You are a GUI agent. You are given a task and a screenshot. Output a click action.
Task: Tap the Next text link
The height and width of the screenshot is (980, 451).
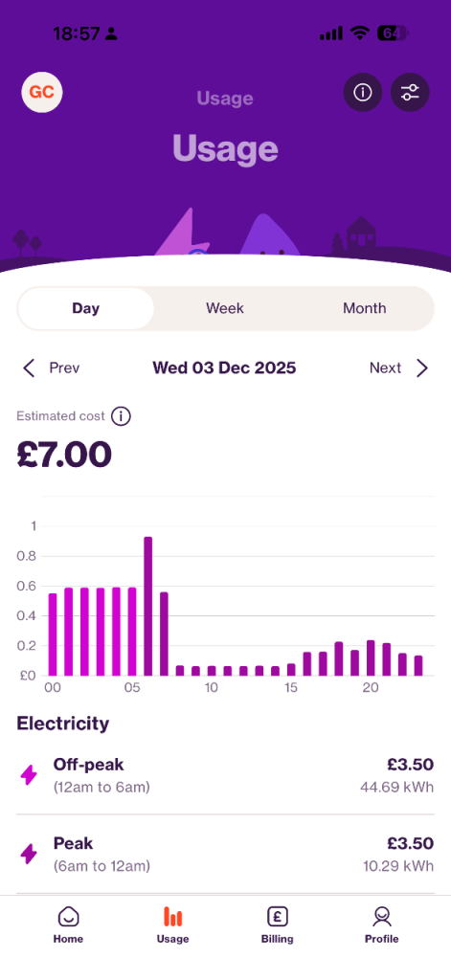point(385,368)
